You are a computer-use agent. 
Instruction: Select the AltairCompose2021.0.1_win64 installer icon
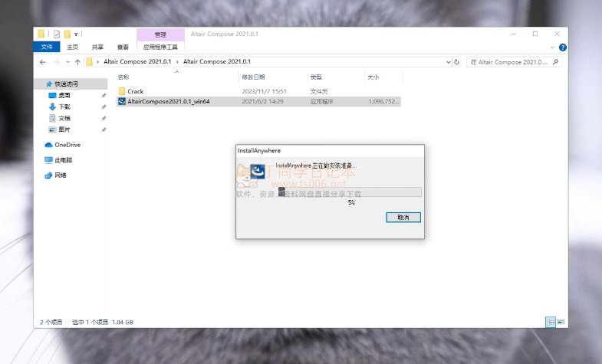click(x=122, y=101)
